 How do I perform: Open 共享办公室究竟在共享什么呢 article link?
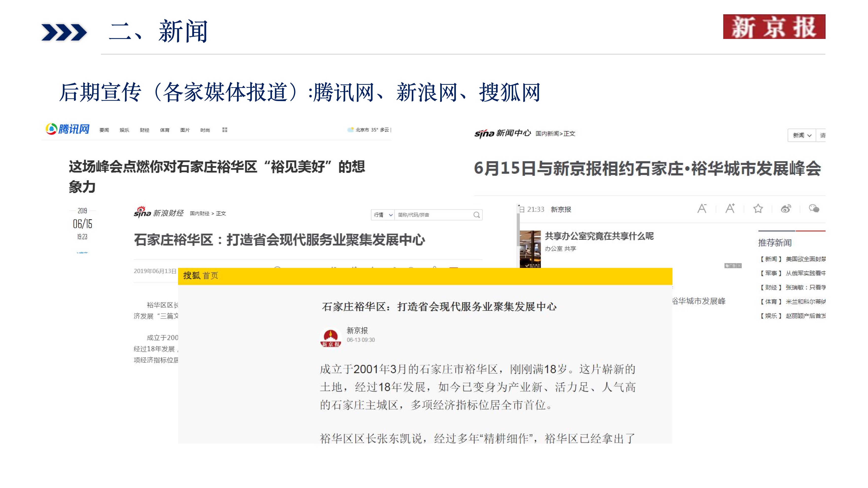point(599,236)
